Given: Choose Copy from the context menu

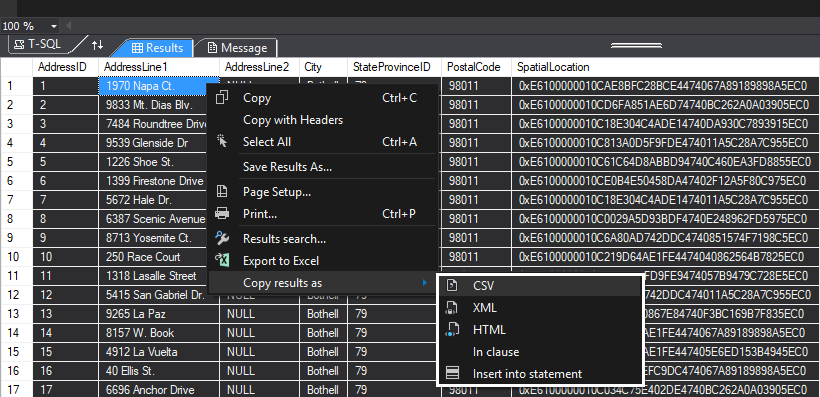Looking at the screenshot, I should [x=322, y=98].
